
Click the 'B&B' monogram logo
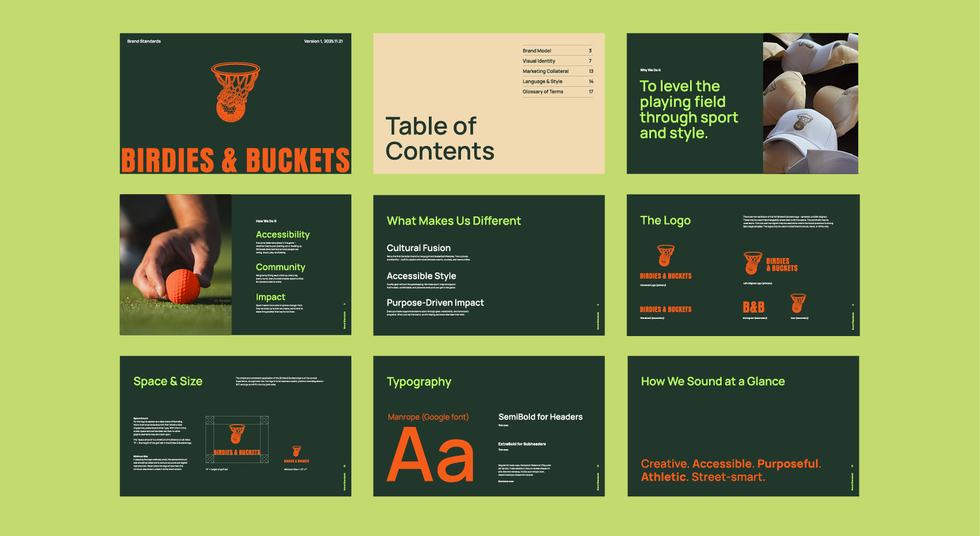coord(754,307)
